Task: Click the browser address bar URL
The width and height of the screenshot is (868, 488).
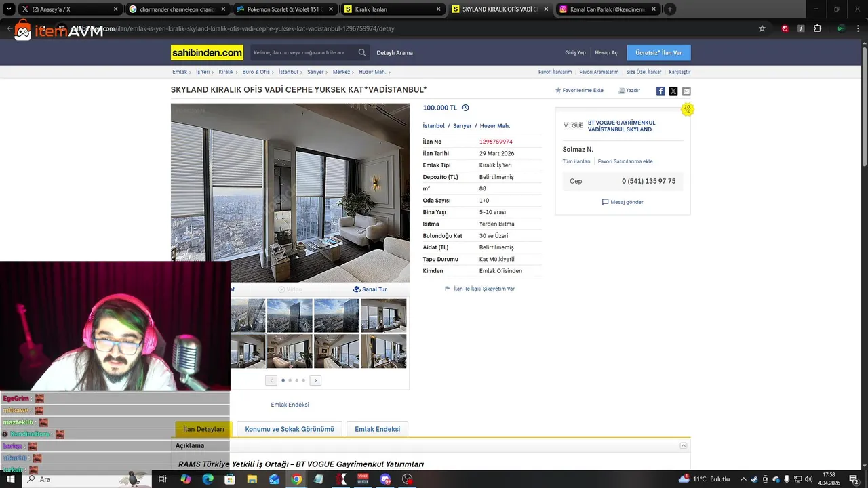Action: 234,28
